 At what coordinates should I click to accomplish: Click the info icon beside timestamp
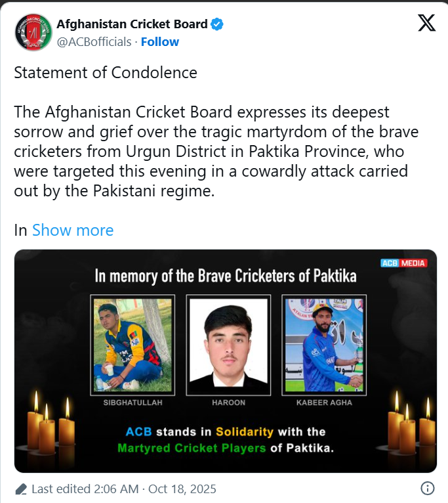click(427, 489)
